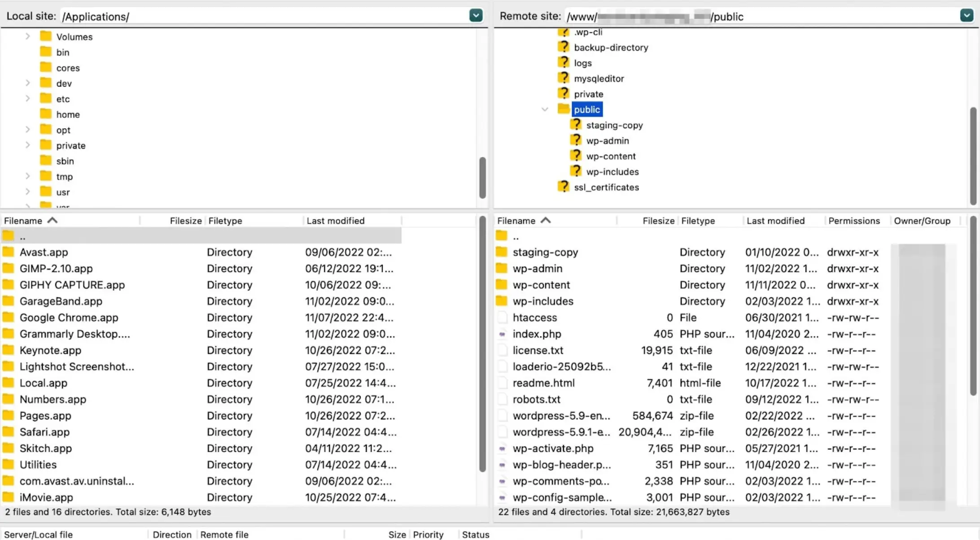Select staging-copy folder icon in remote tree
Image resolution: width=980 pixels, height=540 pixels.
point(576,125)
